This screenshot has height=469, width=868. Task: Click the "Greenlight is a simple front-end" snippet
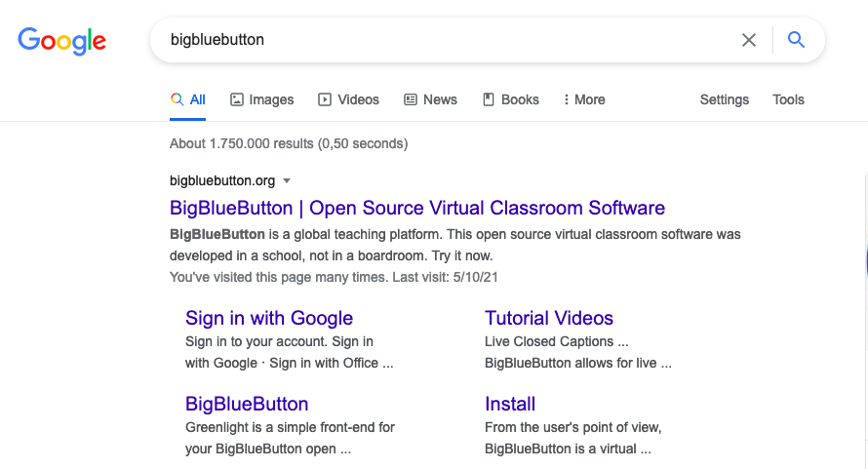coord(290,427)
